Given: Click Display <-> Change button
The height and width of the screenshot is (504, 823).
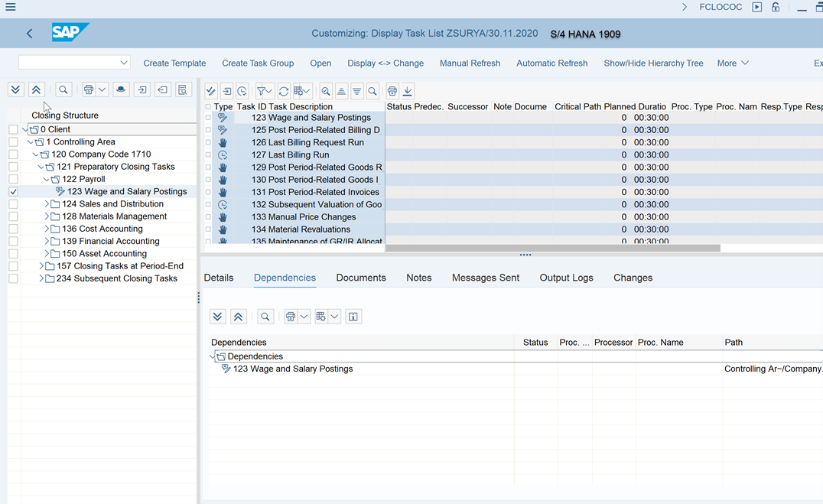Looking at the screenshot, I should pos(385,63).
